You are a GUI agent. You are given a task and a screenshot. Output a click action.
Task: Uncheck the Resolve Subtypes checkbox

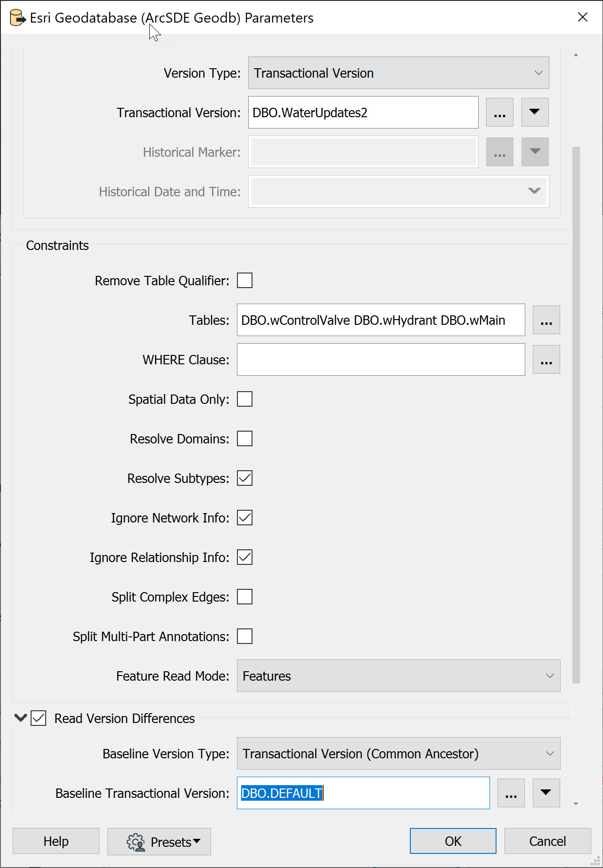(245, 478)
